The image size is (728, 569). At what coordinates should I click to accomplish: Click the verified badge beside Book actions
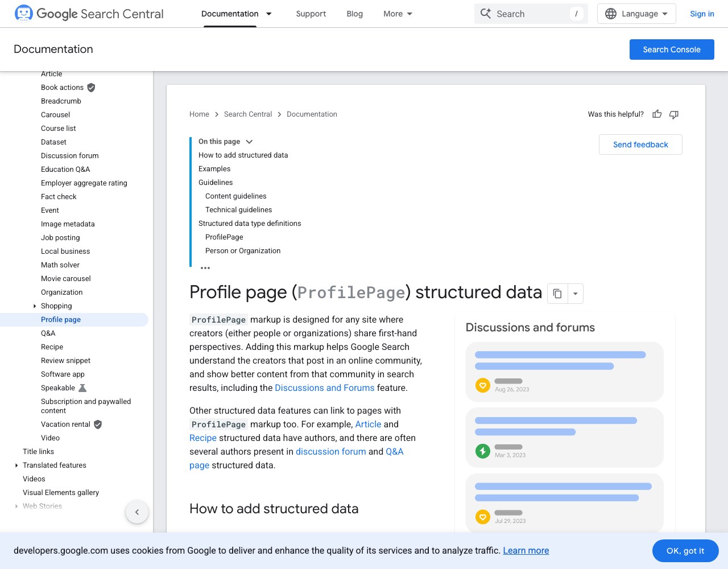[91, 88]
